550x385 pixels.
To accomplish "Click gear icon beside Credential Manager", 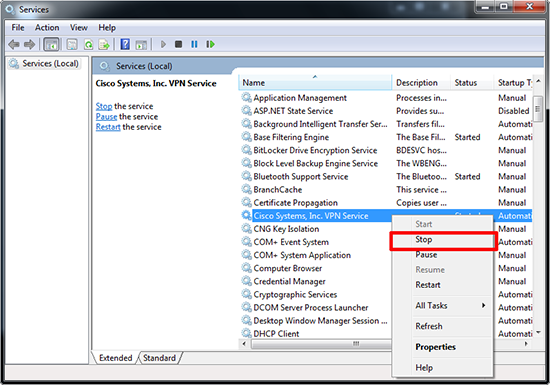I will 247,281.
